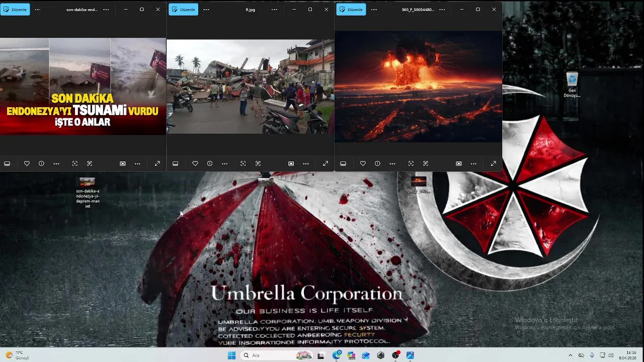The height and width of the screenshot is (362, 644).
Task: Enter full screen in the tsunami photo window
Action: click(x=157, y=163)
